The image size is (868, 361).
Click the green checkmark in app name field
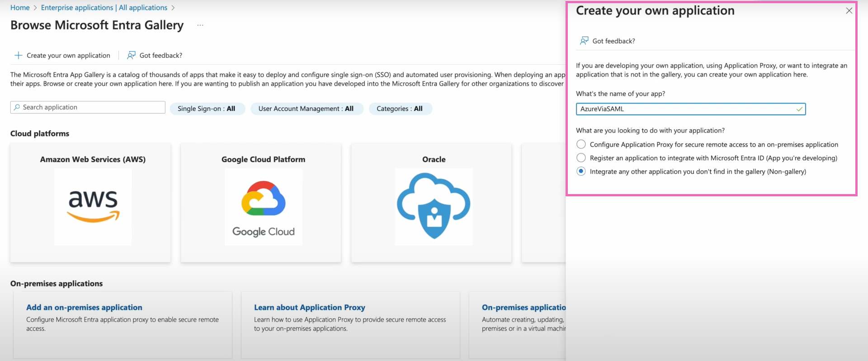pyautogui.click(x=799, y=109)
